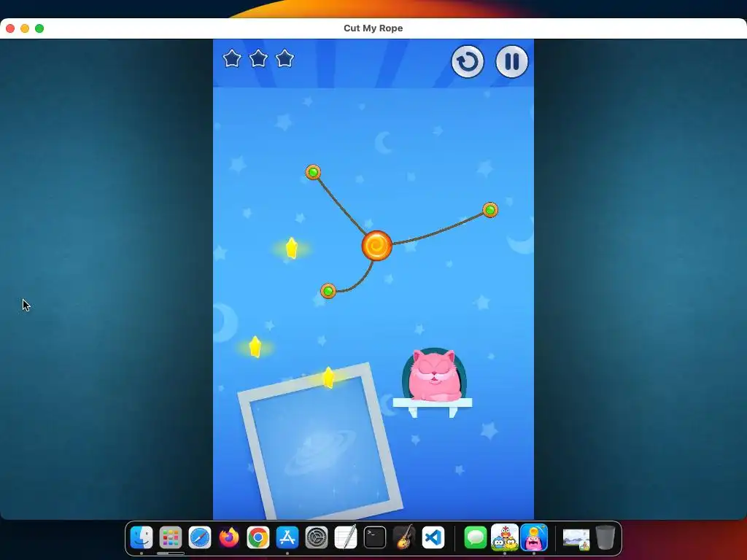Screen dimensions: 747x560
Task: Open GarageBand from the dock
Action: point(404,537)
